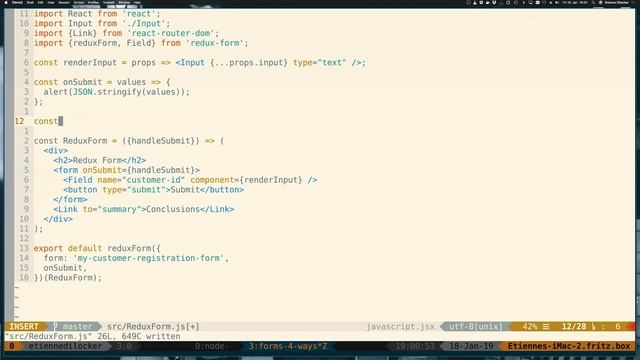Open the Help menu
Screen dimensions: 640x360
coord(137,2)
